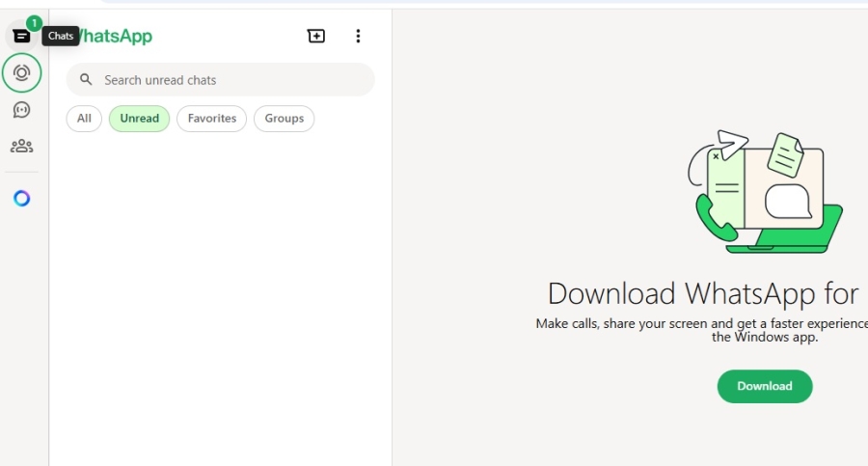This screenshot has width=868, height=466.
Task: Toggle the Unread filter chip
Action: pyautogui.click(x=139, y=119)
